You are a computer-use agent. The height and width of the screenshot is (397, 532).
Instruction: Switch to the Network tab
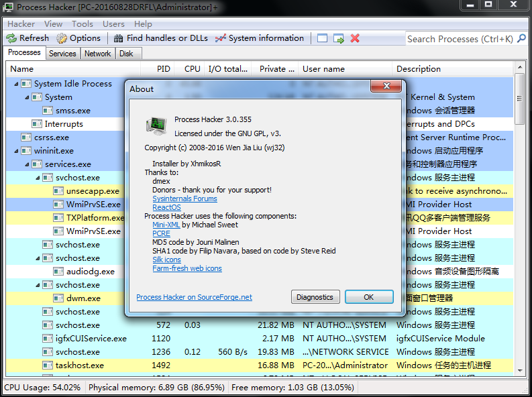pos(98,54)
